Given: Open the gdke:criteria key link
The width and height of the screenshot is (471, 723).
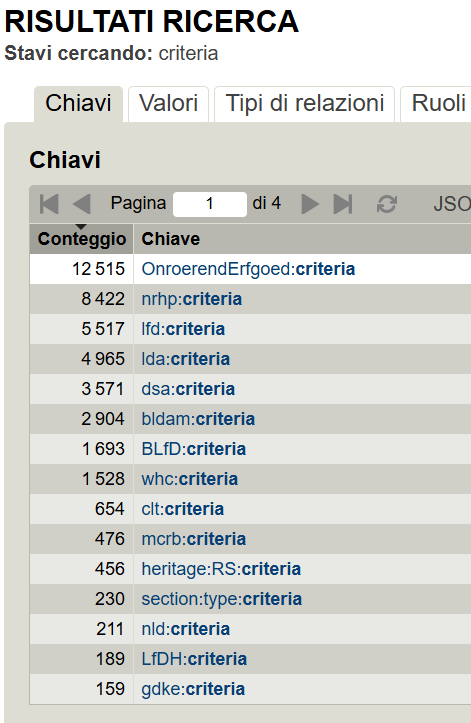Looking at the screenshot, I should click(193, 688).
